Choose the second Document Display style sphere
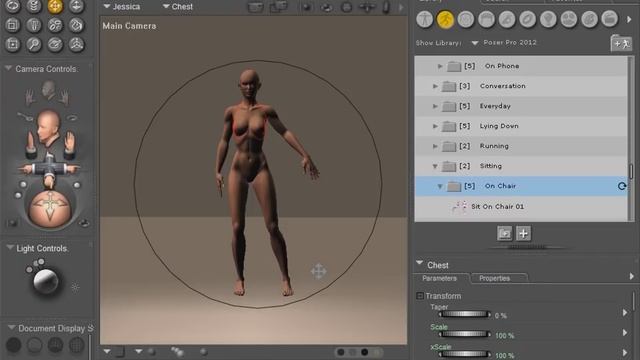Image resolution: width=640 pixels, height=360 pixels. click(x=34, y=345)
